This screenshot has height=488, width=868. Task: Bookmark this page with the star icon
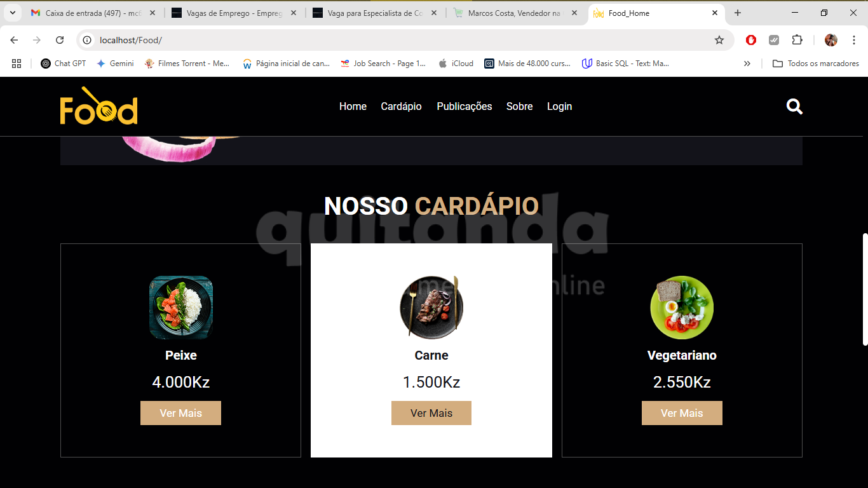[x=719, y=40]
